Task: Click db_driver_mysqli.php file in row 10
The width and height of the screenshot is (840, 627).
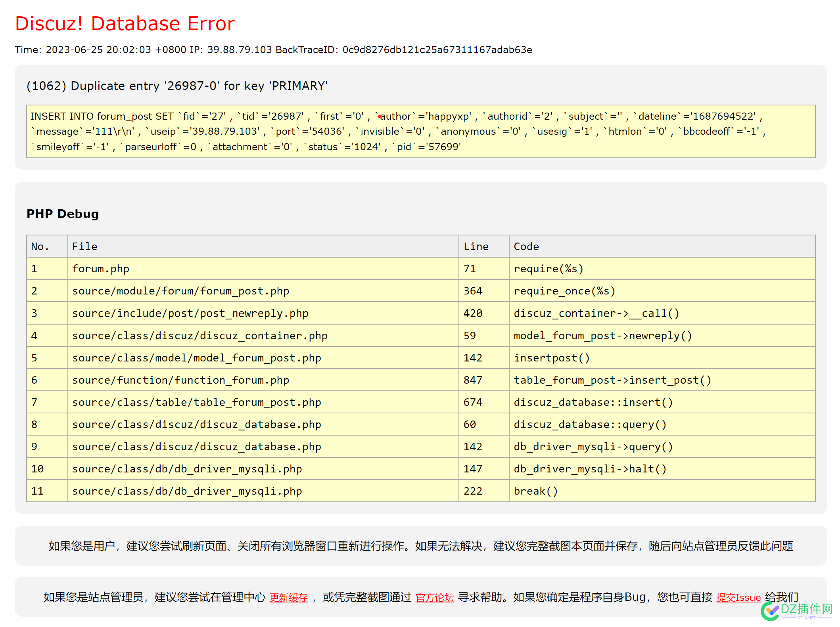Action: (x=263, y=469)
